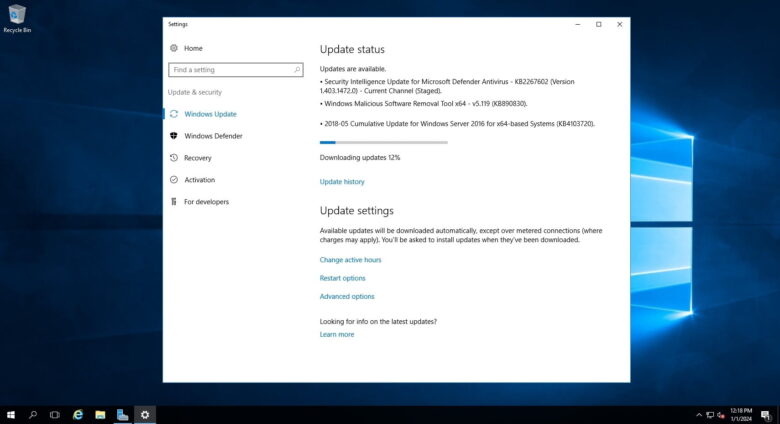Click the magnifier icon in Find a setting

[x=297, y=70]
